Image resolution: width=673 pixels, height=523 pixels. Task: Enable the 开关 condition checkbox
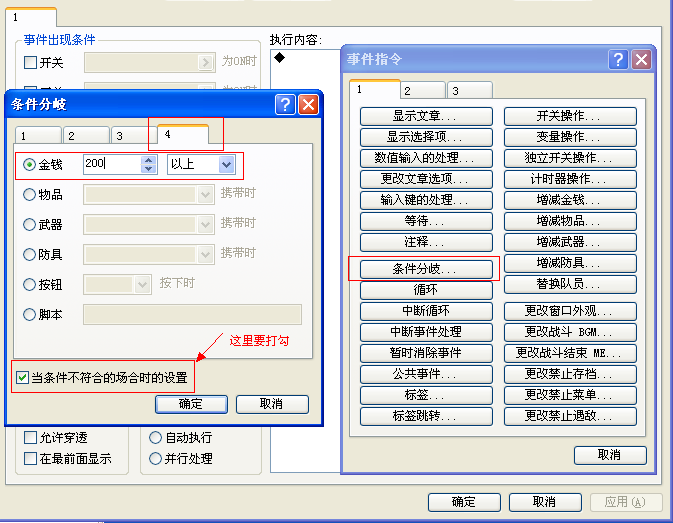[30, 63]
